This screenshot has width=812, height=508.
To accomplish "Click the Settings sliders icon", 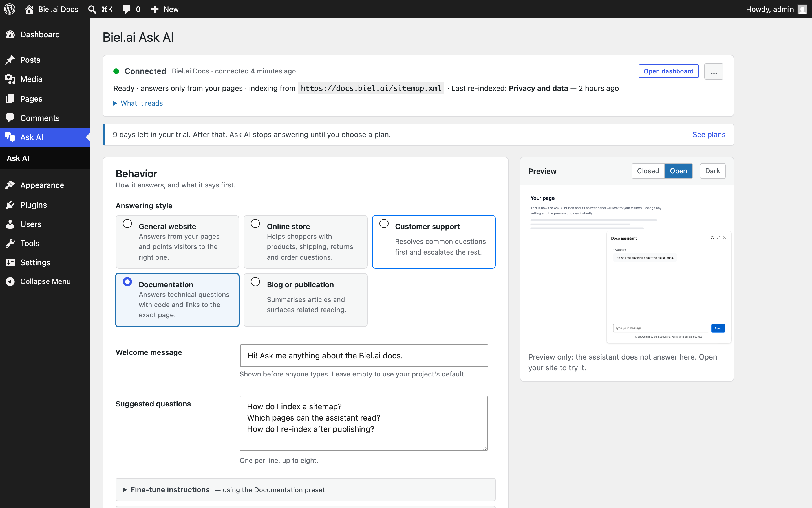I will point(10,262).
